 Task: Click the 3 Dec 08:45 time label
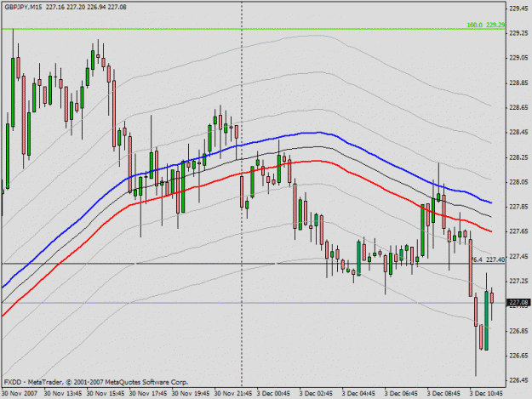(443, 394)
